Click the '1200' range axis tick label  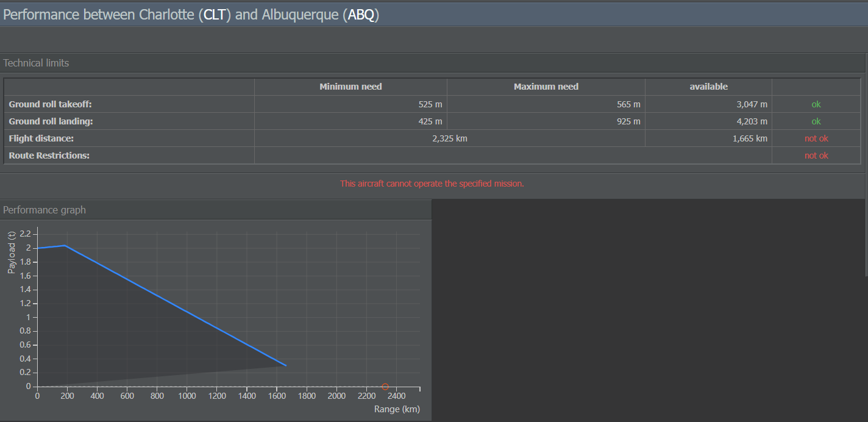pyautogui.click(x=217, y=396)
